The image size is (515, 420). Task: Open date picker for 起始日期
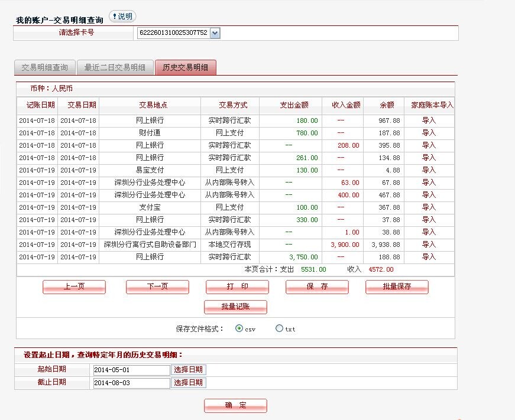(189, 369)
